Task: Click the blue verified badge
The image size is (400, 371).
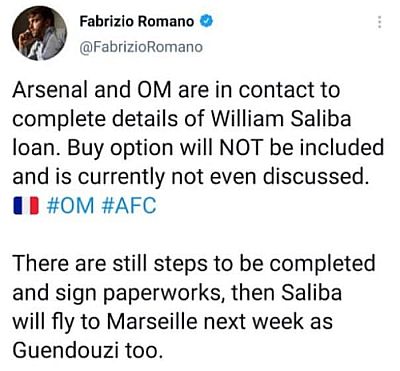Action: pyautogui.click(x=206, y=21)
